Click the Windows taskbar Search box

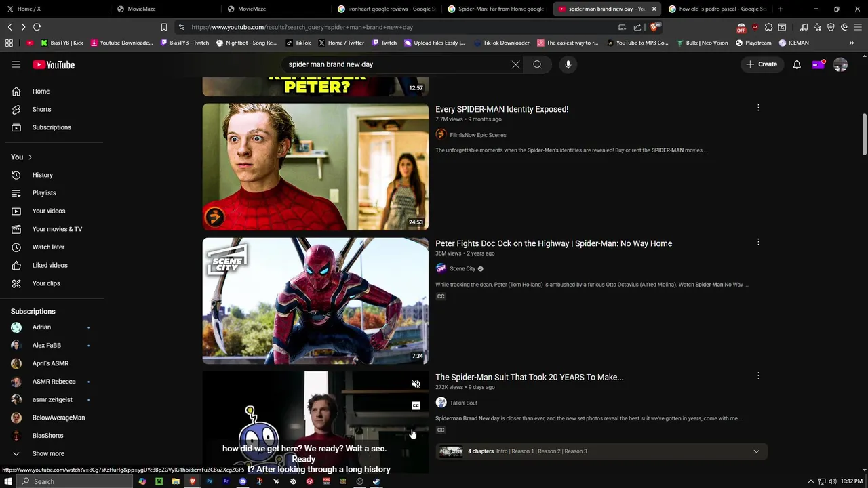75,481
